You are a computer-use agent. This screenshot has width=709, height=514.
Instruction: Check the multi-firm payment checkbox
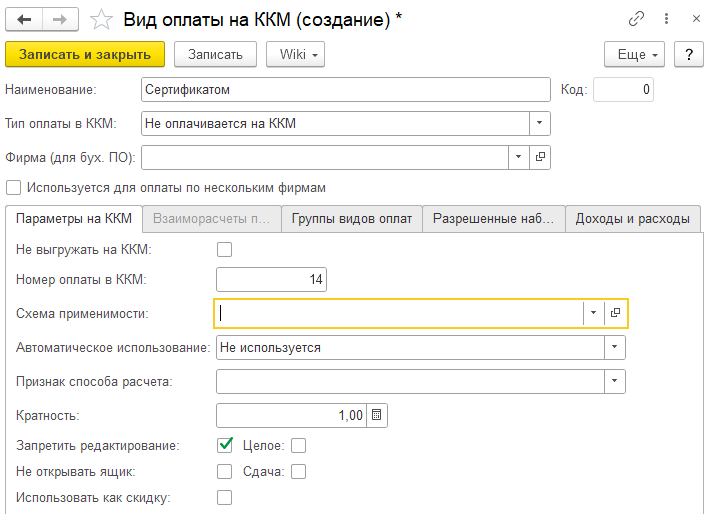point(14,187)
